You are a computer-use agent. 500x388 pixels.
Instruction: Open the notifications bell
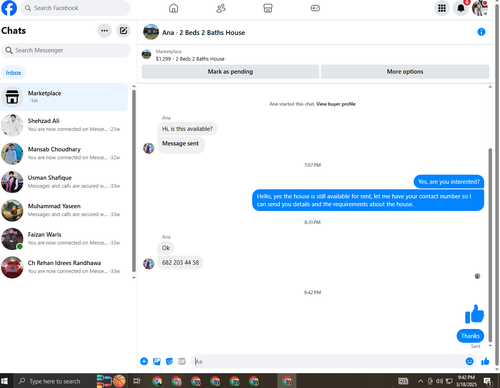click(x=461, y=8)
